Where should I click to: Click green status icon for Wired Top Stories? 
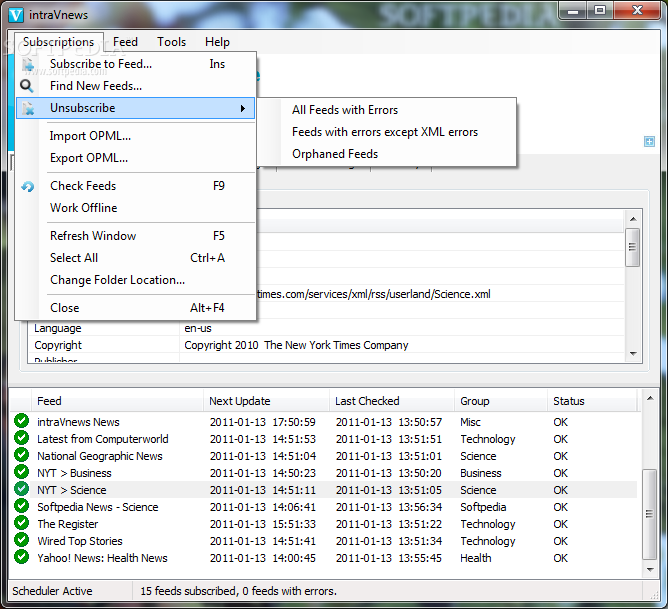coord(21,540)
